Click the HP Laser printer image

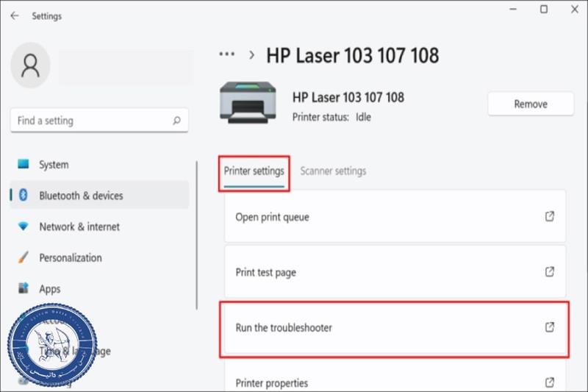248,102
